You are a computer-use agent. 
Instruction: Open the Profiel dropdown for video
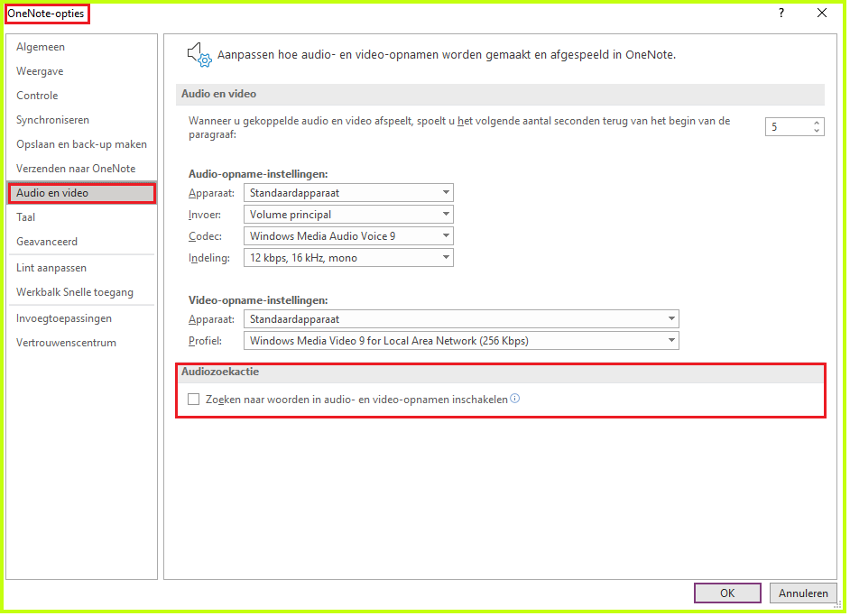pos(463,342)
